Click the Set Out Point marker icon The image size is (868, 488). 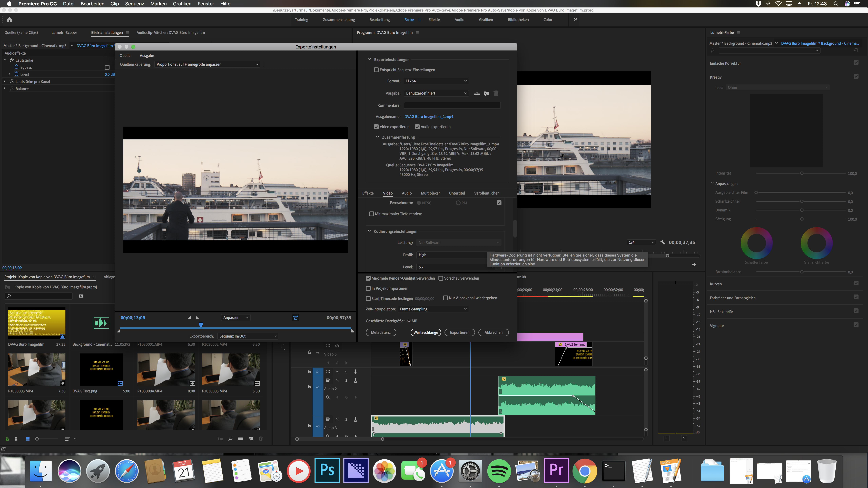point(197,317)
